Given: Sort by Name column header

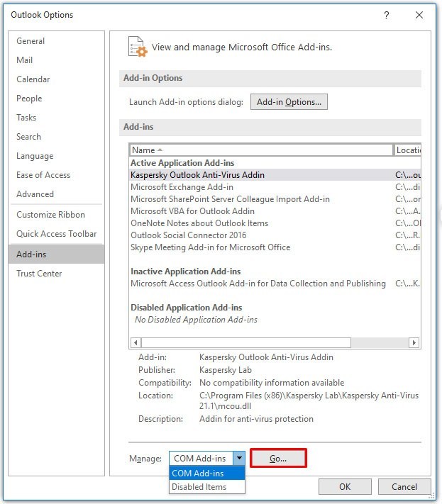Looking at the screenshot, I should 261,150.
